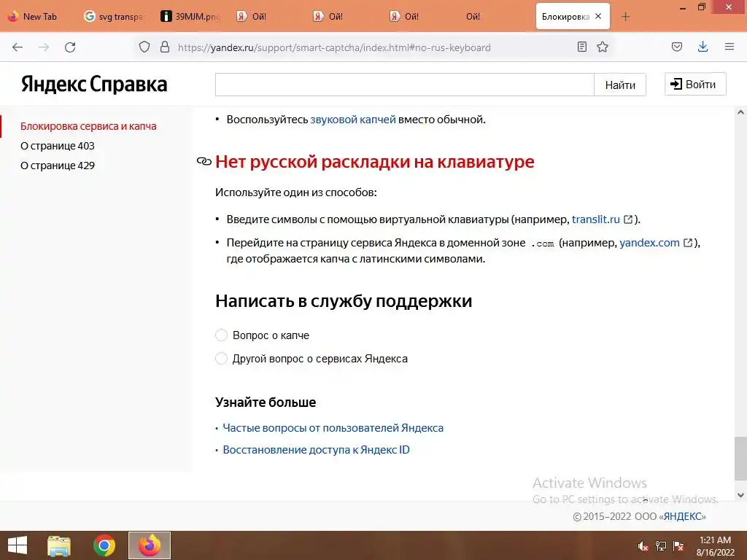747x560 pixels.
Task: Reload the page with the refresh icon
Action: pos(70,47)
